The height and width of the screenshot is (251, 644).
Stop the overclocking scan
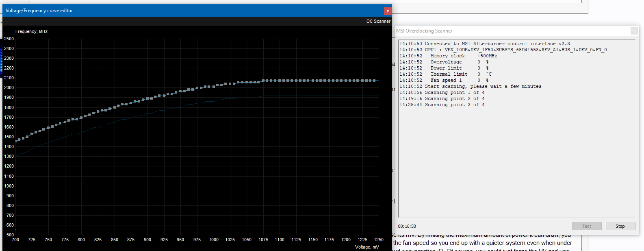coord(620,226)
